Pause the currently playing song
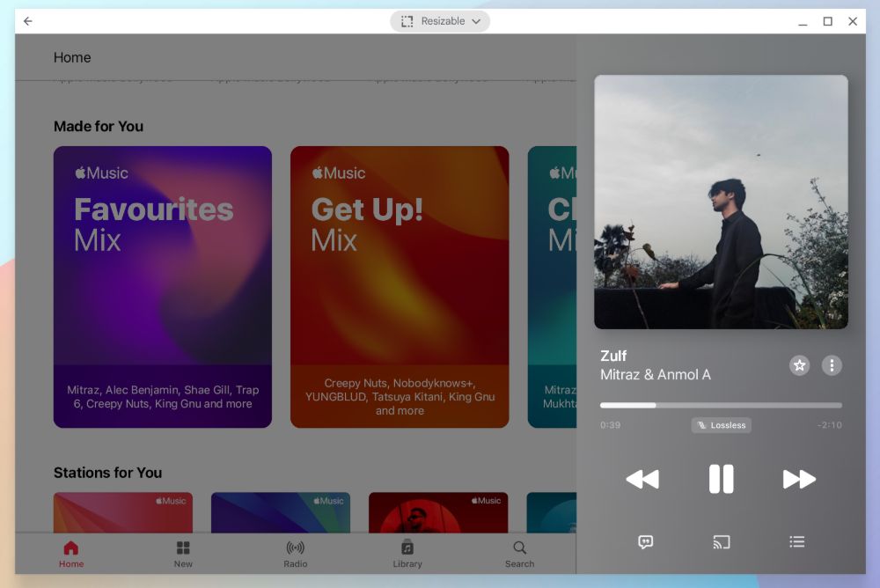The height and width of the screenshot is (588, 880). coord(721,479)
